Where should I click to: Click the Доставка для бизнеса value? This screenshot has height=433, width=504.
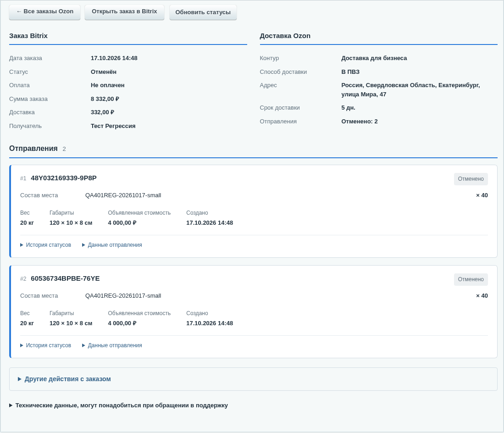pos(374,58)
